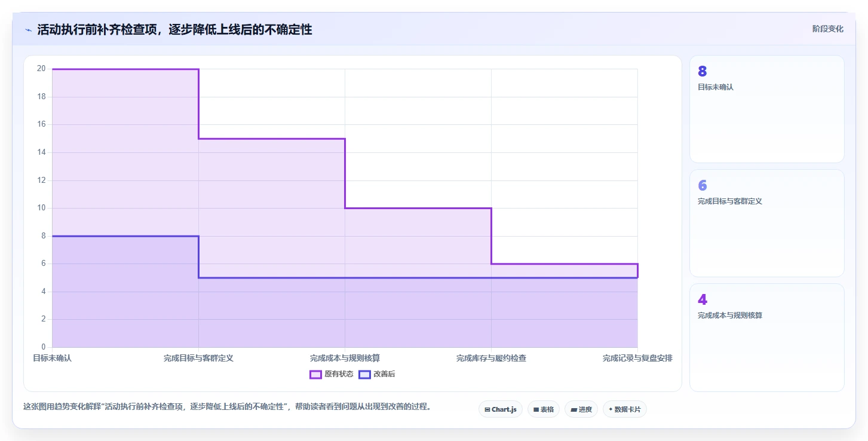Click the number 8 in the first card
The image size is (868, 441).
point(703,71)
